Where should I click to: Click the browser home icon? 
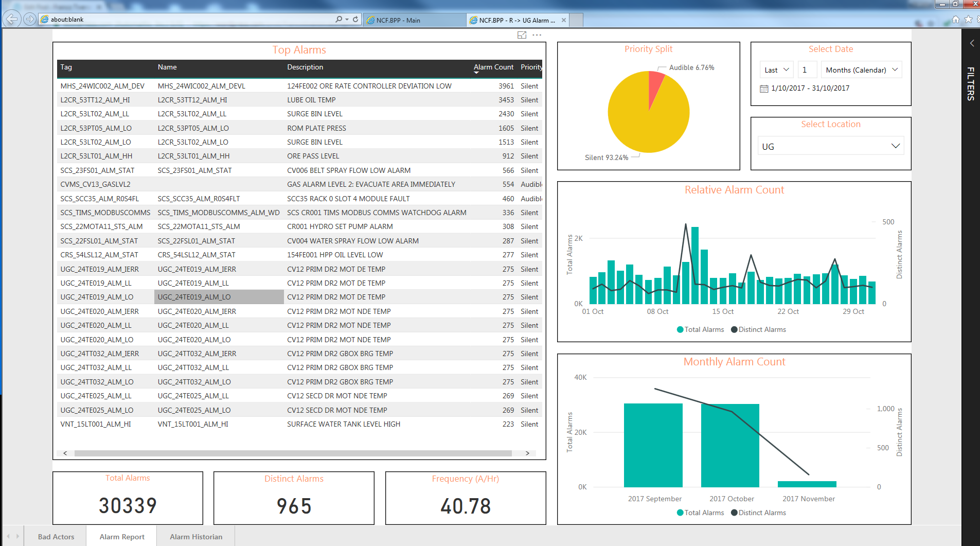[955, 20]
